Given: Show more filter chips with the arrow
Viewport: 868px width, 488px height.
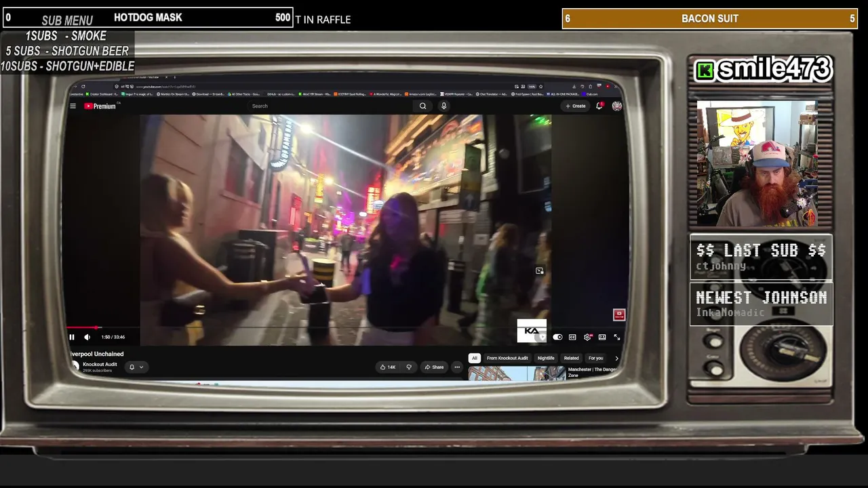Looking at the screenshot, I should coord(616,358).
